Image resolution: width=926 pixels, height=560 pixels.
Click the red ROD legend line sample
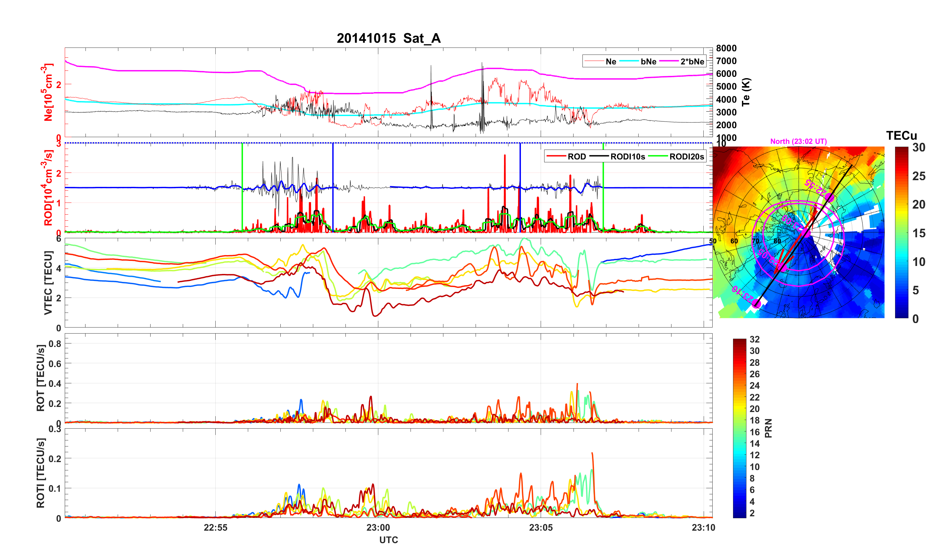[x=556, y=156]
